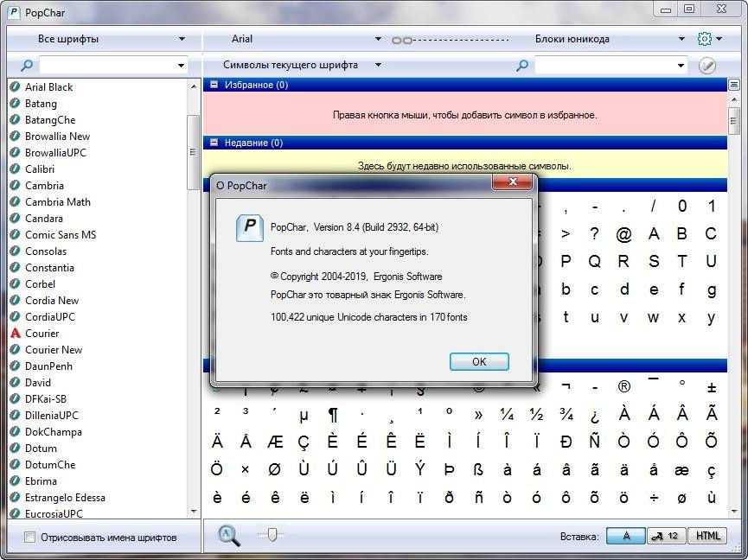Click the Æ uppercase ligature character

pyautogui.click(x=275, y=442)
